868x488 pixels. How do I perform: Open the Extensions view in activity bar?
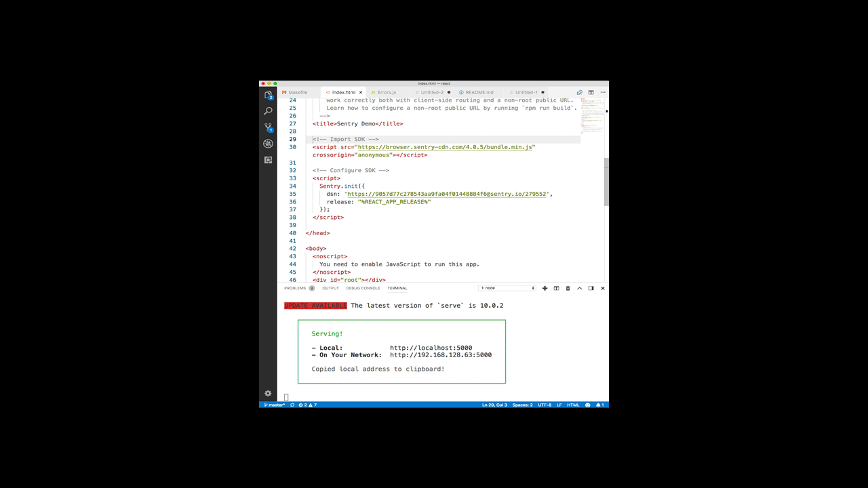click(x=268, y=160)
